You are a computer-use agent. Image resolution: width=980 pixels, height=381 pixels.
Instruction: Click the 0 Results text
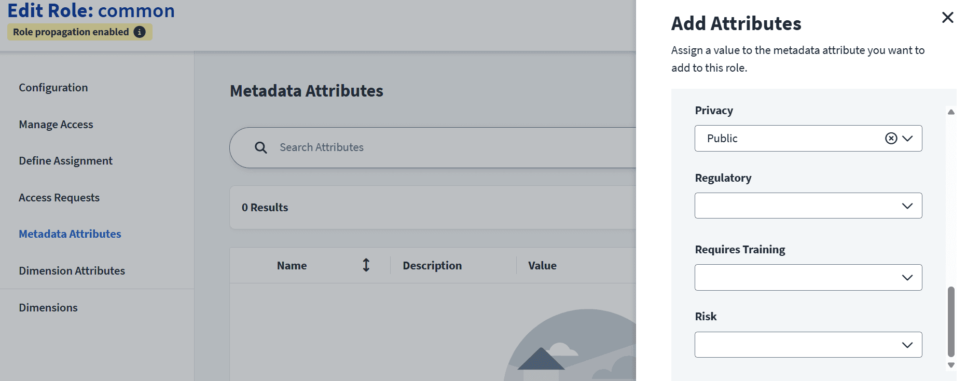(265, 208)
